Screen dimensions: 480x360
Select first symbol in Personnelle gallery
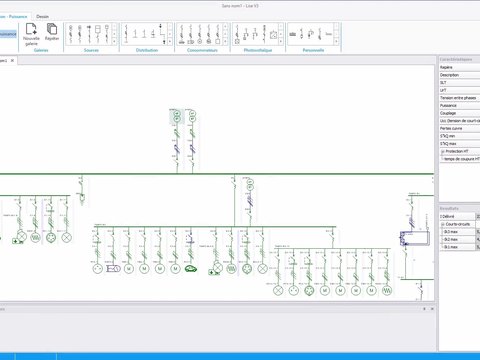pos(293,34)
